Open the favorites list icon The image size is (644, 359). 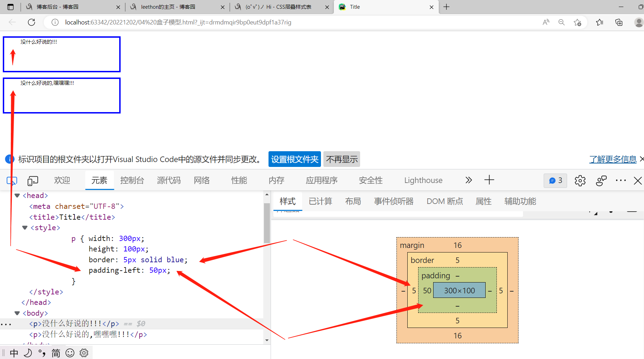click(x=600, y=22)
